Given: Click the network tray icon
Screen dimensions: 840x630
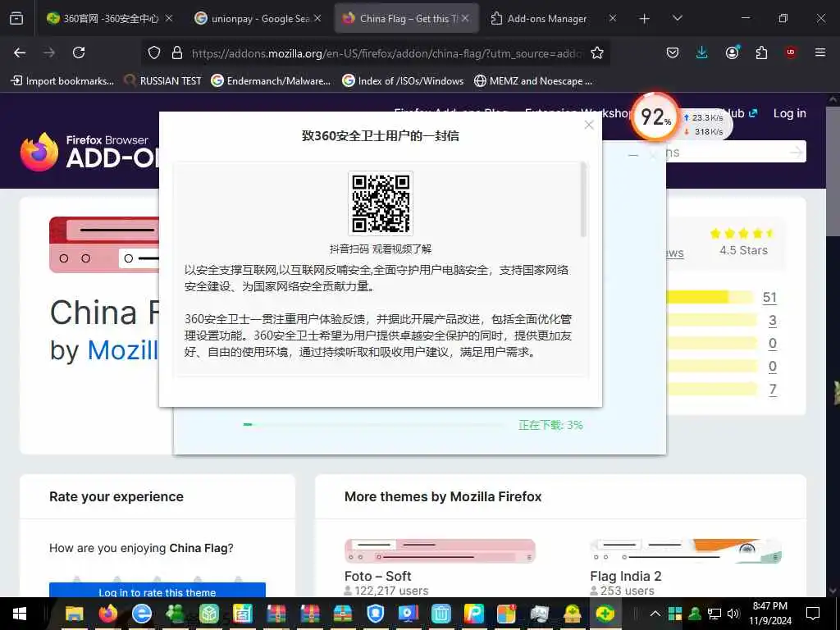Looking at the screenshot, I should 714,614.
